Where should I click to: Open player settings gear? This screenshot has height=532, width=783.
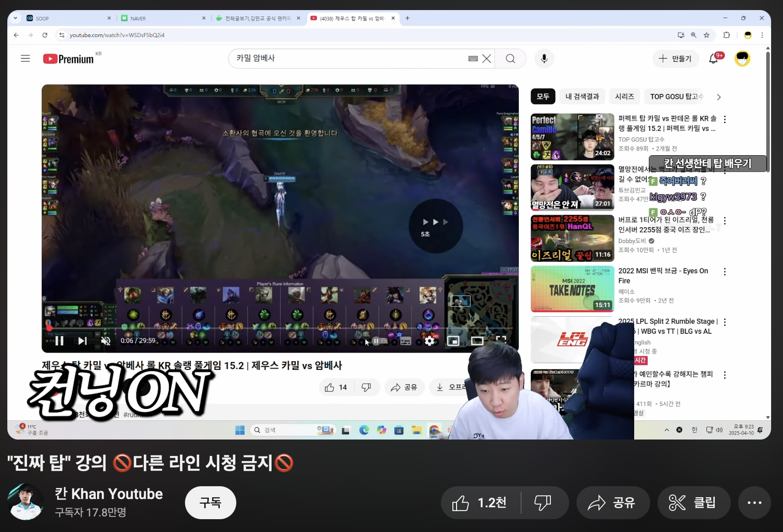click(430, 341)
